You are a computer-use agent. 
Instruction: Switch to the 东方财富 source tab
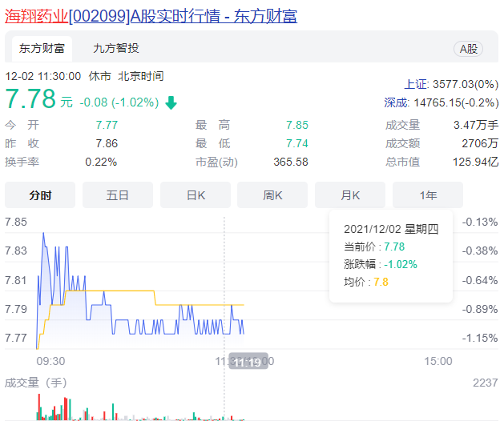[41, 49]
